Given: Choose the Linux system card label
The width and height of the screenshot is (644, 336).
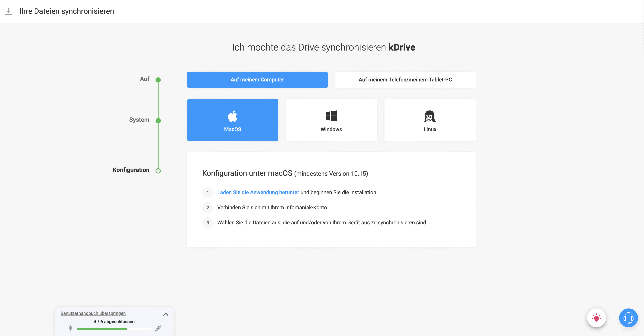Looking at the screenshot, I should click(430, 130).
